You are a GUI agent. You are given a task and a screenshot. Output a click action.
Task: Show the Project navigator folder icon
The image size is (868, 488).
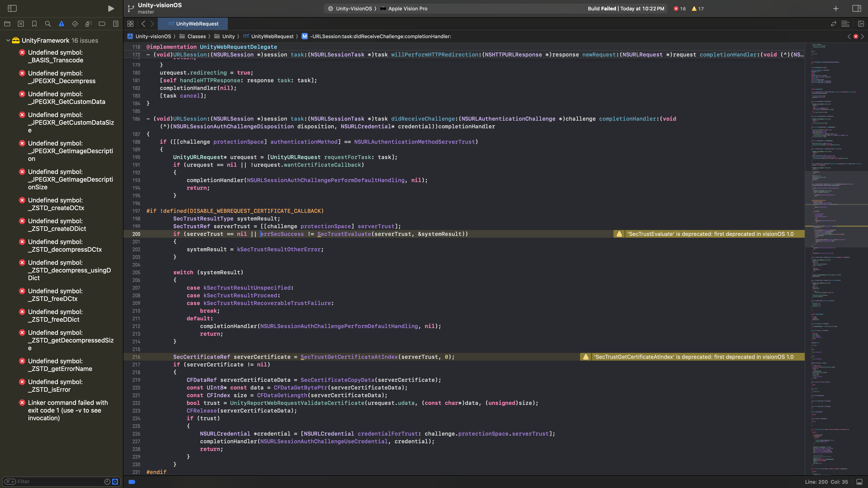click(7, 24)
